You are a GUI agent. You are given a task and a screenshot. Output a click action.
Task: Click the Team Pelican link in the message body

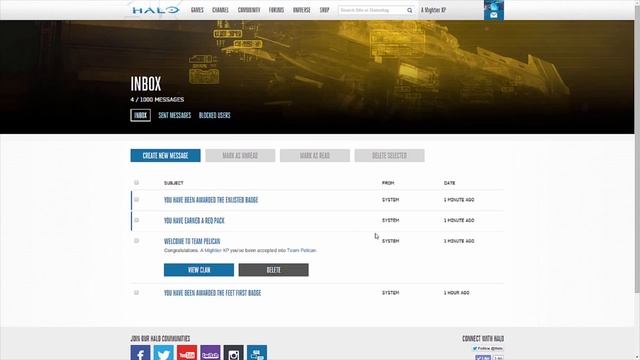[301, 250]
